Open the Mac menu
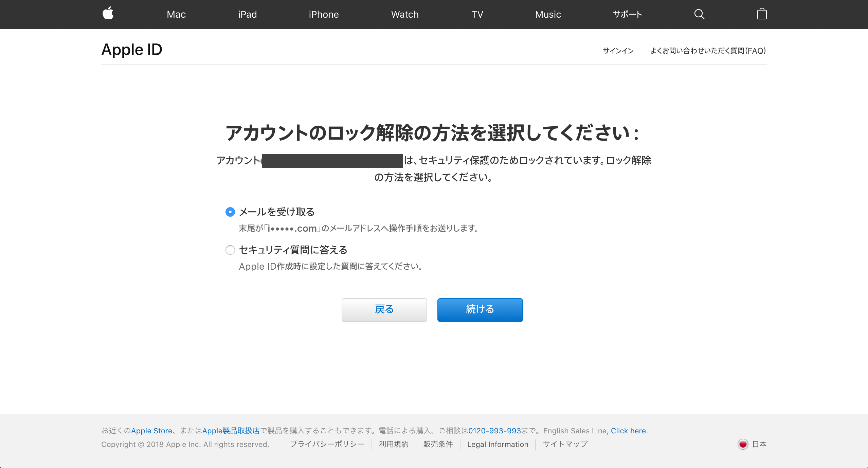The image size is (868, 468). click(x=176, y=14)
